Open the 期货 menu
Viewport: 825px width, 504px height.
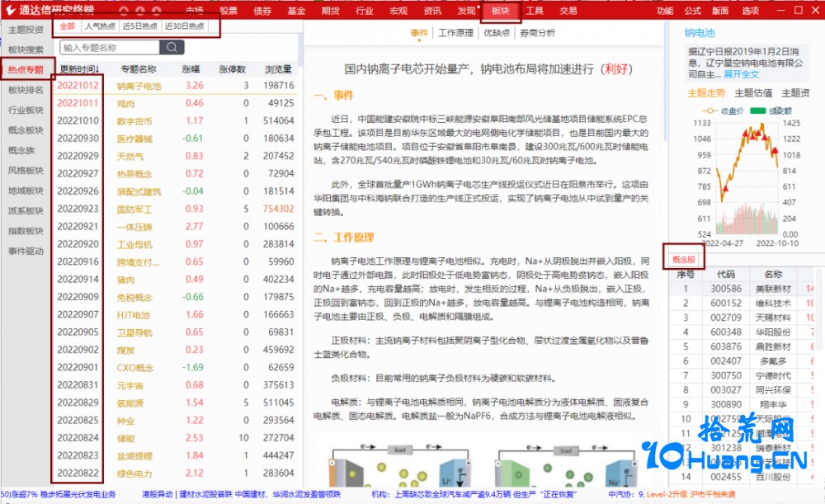[x=331, y=11]
